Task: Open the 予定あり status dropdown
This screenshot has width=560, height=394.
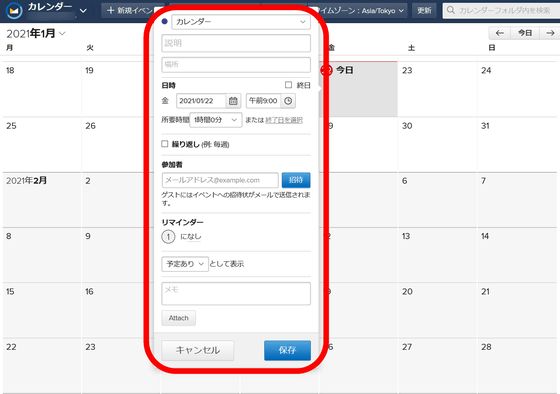Action: point(185,264)
